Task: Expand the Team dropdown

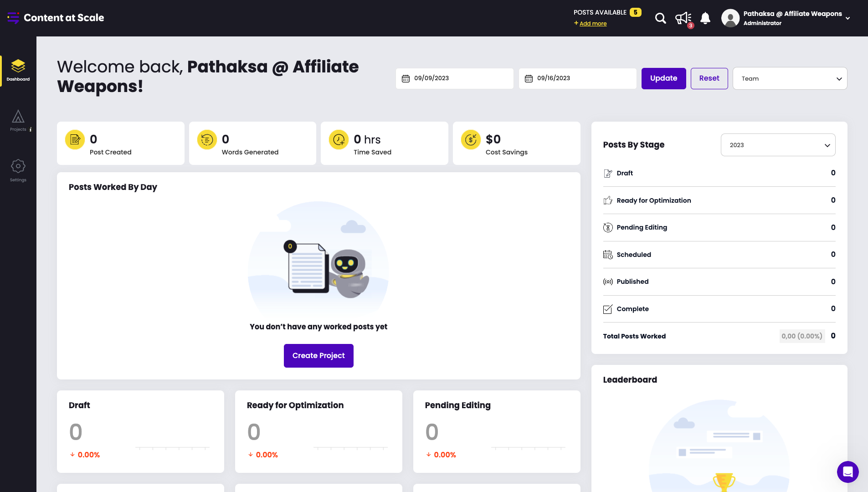Action: (x=790, y=78)
